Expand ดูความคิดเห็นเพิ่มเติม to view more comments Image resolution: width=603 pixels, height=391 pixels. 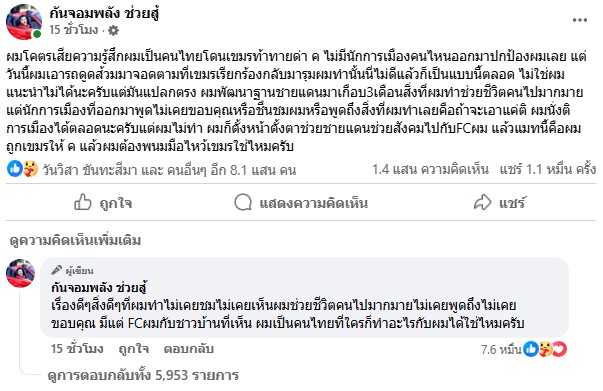[75, 240]
